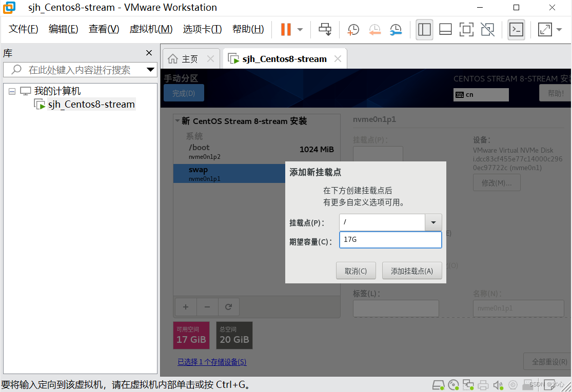This screenshot has width=572, height=392.
Task: Open the 编辑(E) menu
Action: point(64,29)
